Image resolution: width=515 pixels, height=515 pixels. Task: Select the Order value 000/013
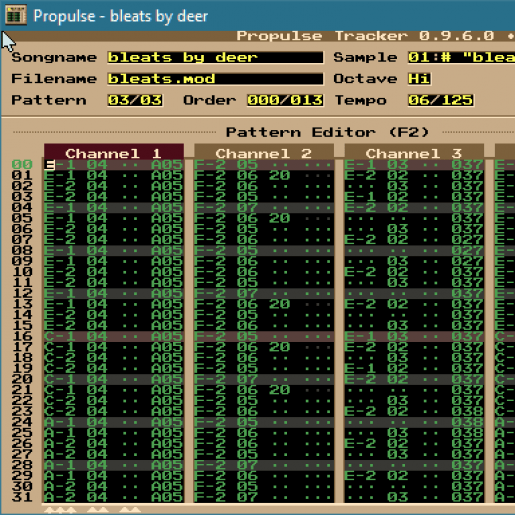pyautogui.click(x=285, y=100)
